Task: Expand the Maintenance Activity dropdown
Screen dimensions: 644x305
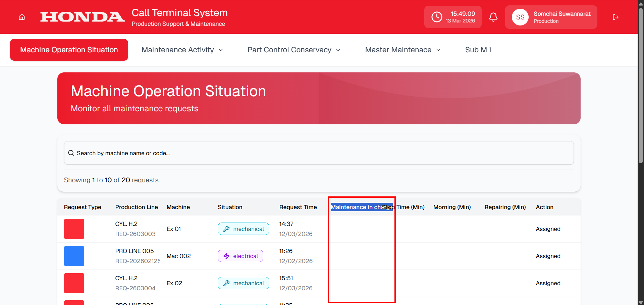Action: pos(182,50)
